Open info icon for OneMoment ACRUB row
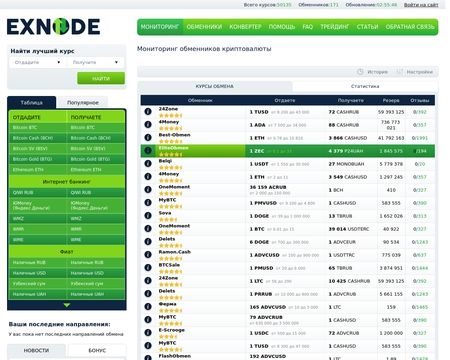The width and height of the screenshot is (450, 360). [148, 190]
